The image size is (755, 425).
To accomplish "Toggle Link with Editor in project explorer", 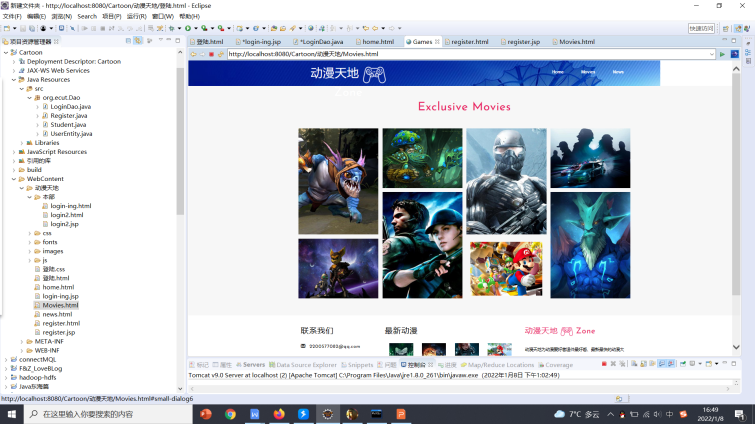I will tap(138, 41).
